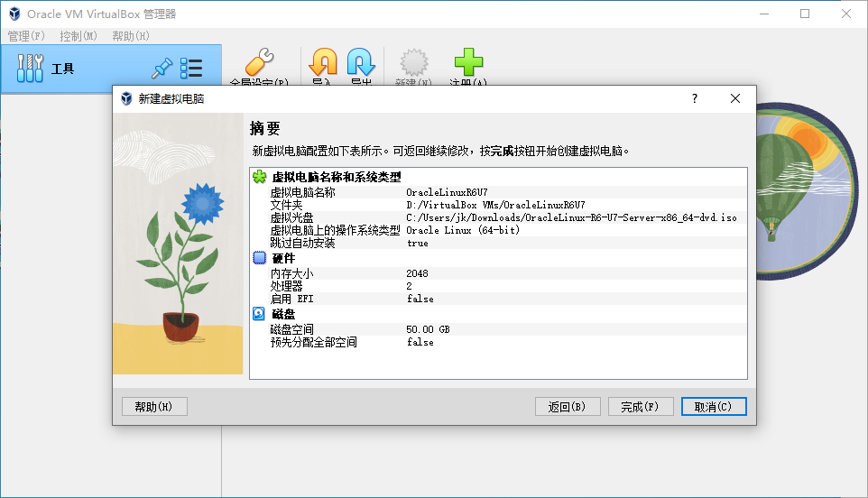Click the 文件夹 path D:/VirtualBox VMs/OracleLinuxR6U7

pos(495,205)
